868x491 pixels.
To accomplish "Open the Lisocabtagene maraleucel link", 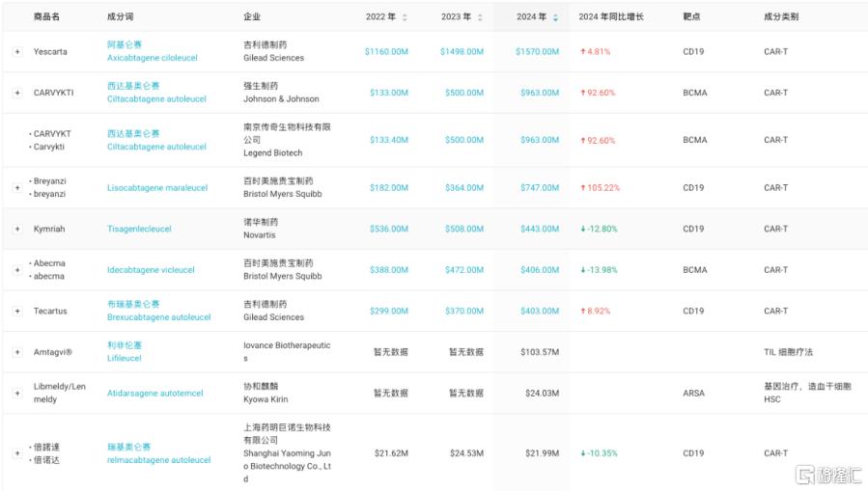I will pyautogui.click(x=156, y=188).
